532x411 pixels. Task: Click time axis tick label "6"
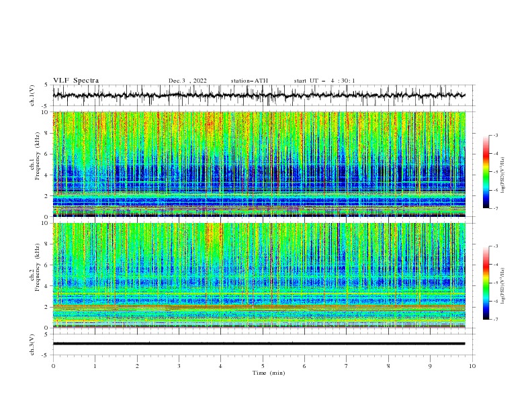tap(304, 366)
